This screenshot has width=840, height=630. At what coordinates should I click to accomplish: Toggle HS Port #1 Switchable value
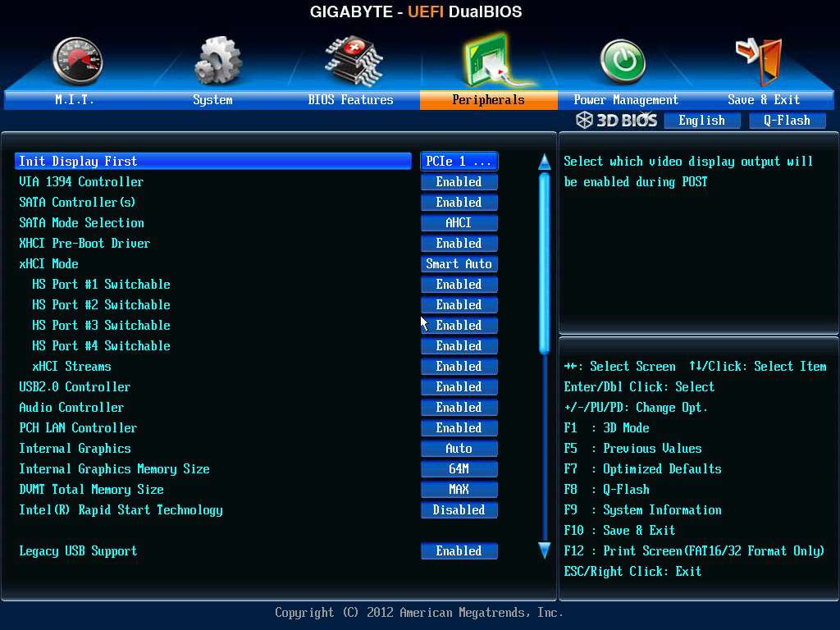pos(459,285)
